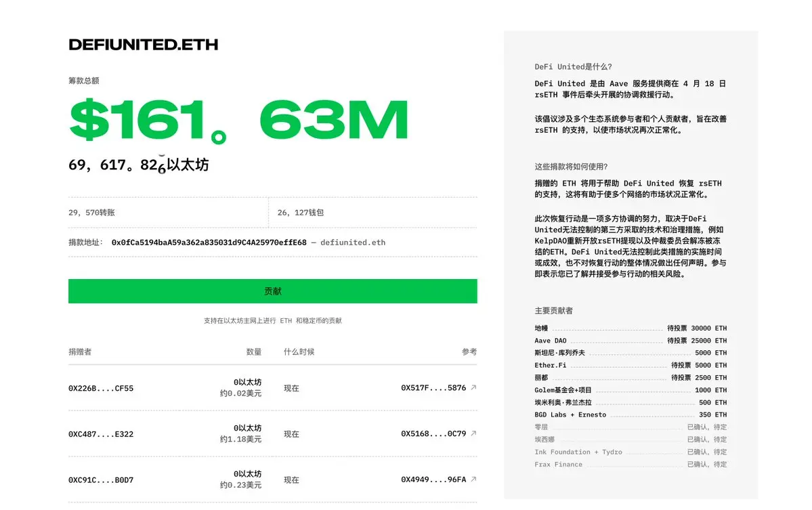The image size is (812, 510).
Task: Open transaction reference 0X517F....5876
Action: pos(433,388)
